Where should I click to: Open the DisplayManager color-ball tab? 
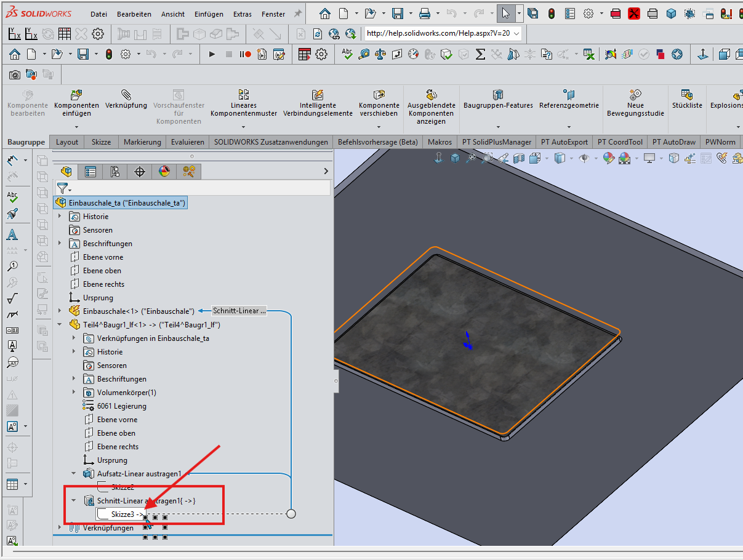click(164, 172)
